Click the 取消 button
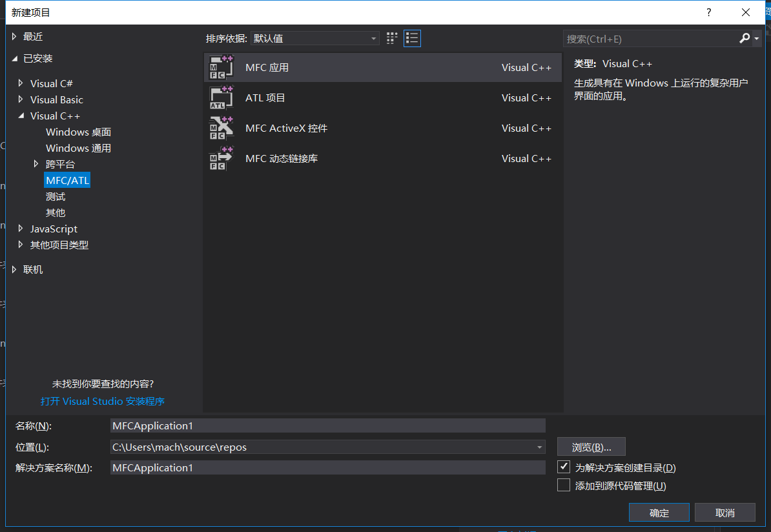The image size is (771, 532). pyautogui.click(x=725, y=513)
